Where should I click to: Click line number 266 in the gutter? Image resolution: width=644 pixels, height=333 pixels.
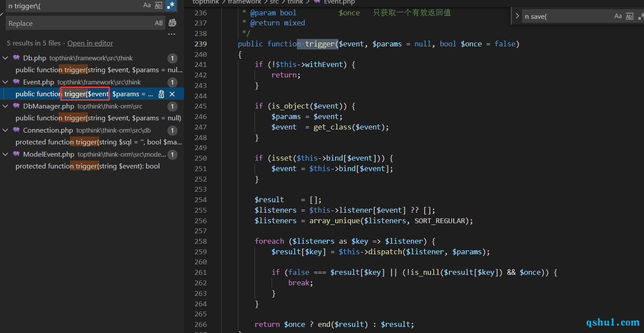(x=200, y=324)
